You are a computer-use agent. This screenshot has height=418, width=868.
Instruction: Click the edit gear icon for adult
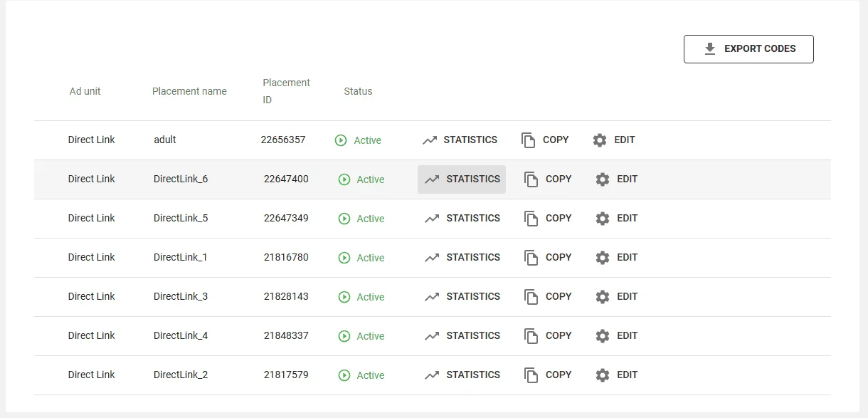pos(600,140)
